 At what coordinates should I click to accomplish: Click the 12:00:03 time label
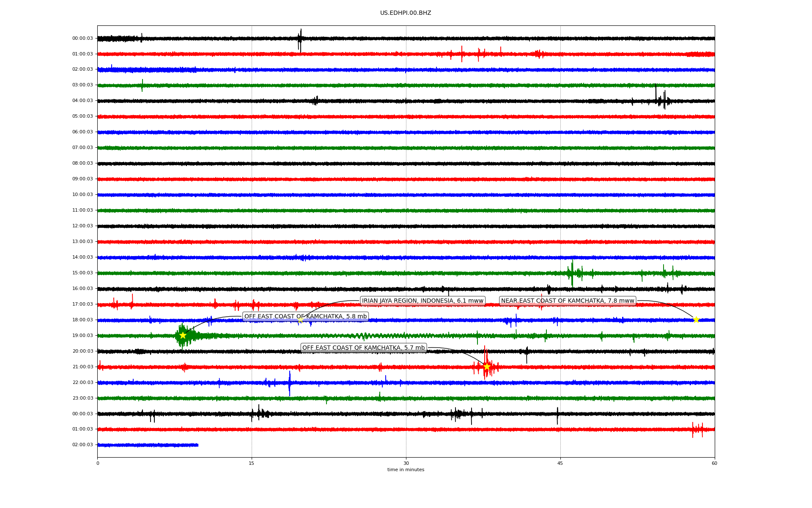(82, 226)
